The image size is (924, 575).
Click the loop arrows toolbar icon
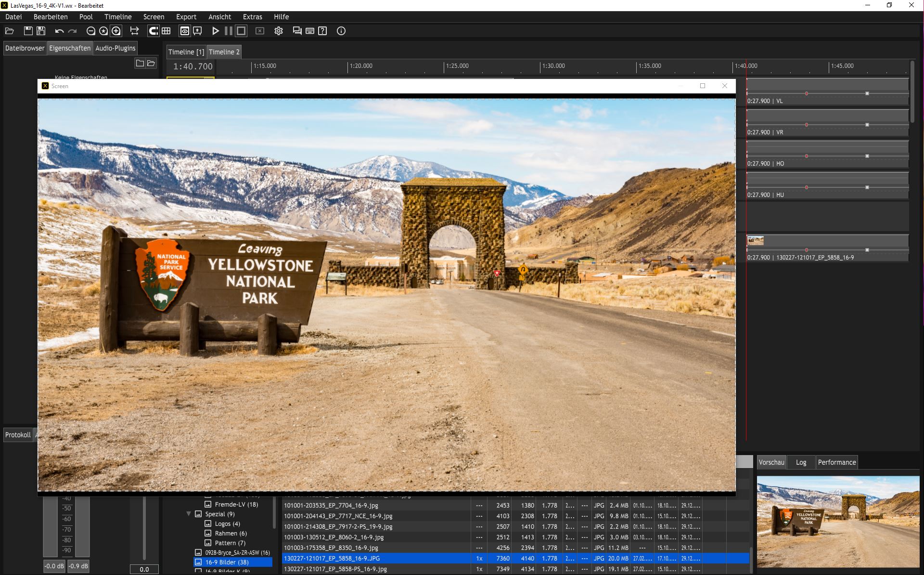[x=134, y=31]
